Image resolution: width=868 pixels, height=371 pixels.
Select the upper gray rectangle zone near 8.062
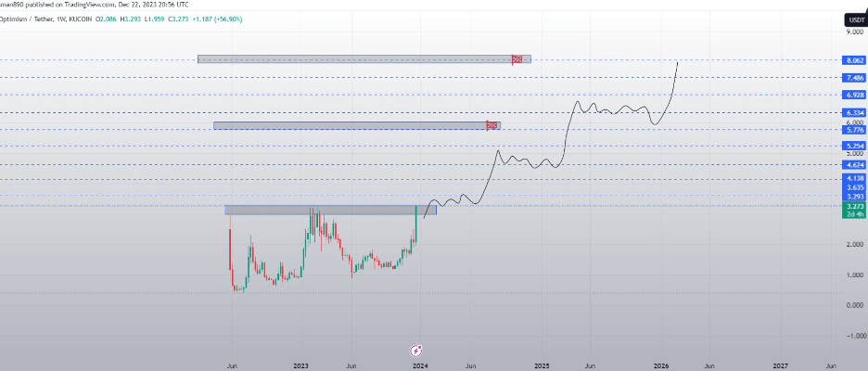click(x=364, y=58)
